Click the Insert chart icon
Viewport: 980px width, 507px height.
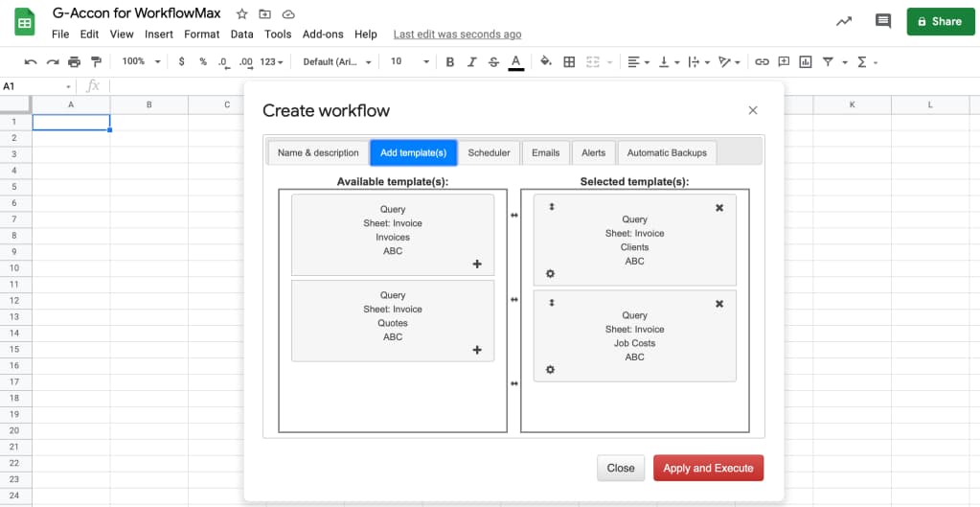coord(806,62)
